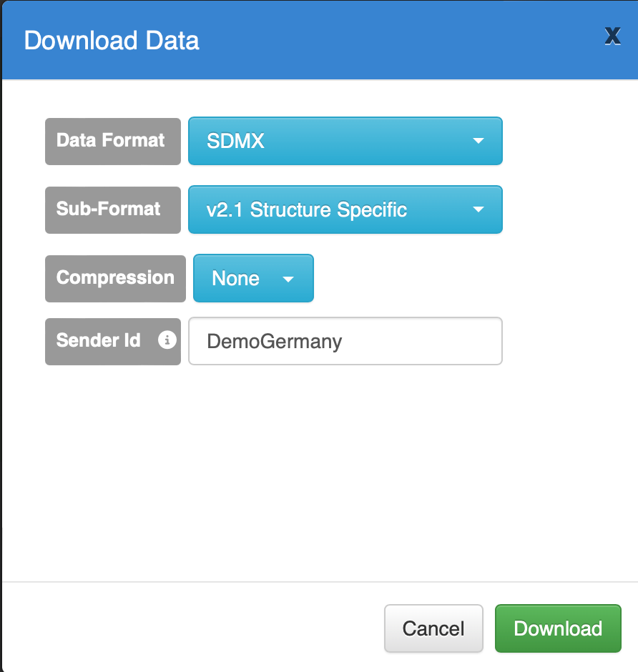Click the empty blue header bar area
The image size is (638, 672).
click(401, 40)
